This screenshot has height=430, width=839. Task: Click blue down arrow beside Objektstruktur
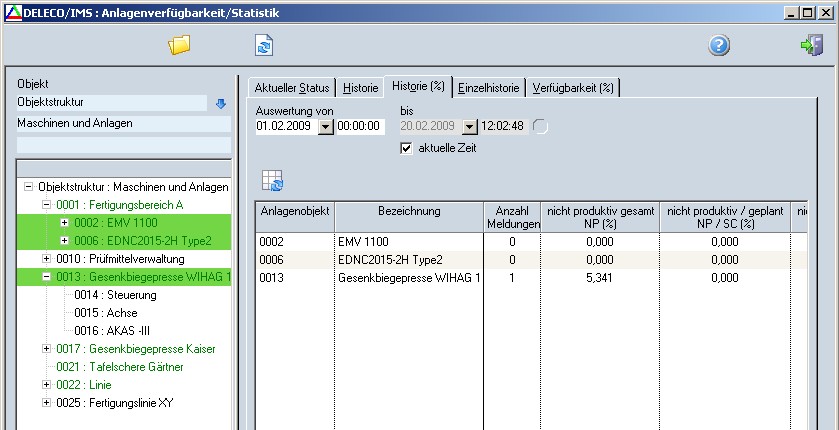tap(221, 103)
